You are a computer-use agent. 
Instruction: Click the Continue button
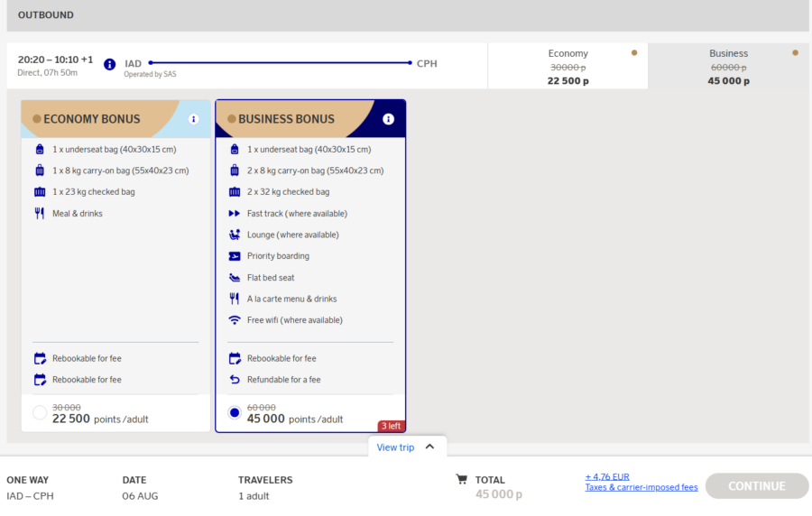(757, 486)
